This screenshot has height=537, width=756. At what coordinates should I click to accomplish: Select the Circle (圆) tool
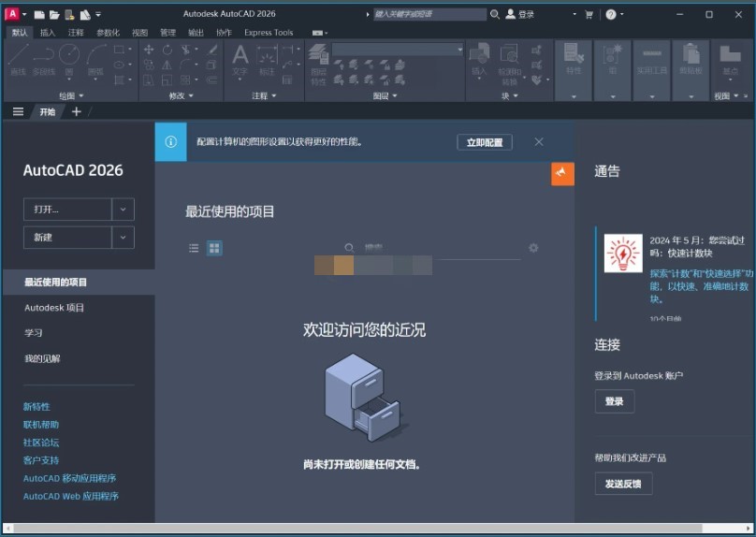[69, 60]
